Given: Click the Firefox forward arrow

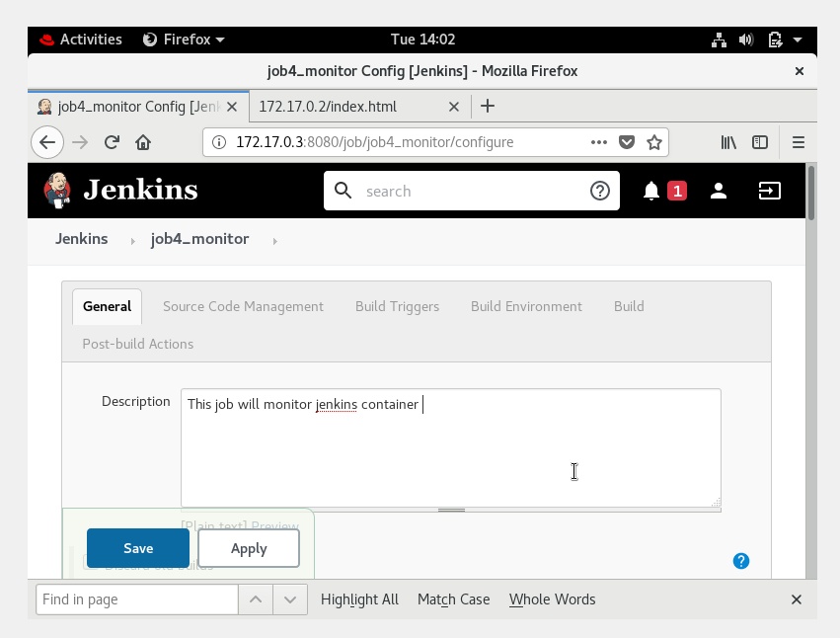Looking at the screenshot, I should coord(80,142).
